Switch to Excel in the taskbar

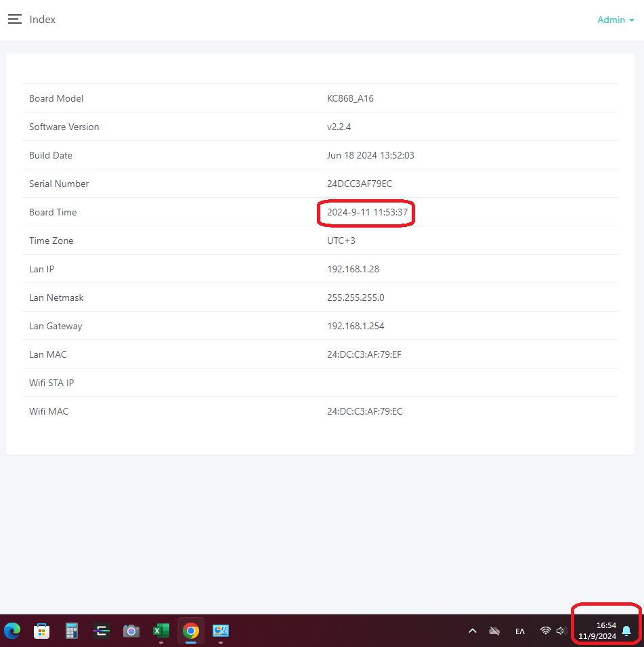[x=161, y=631]
